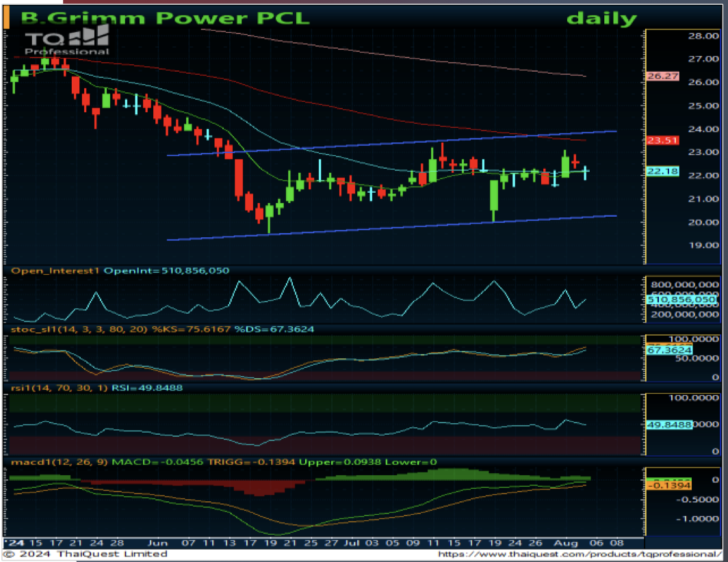The height and width of the screenshot is (562, 728).
Task: Click the 06 date label on time axis
Action: (597, 542)
